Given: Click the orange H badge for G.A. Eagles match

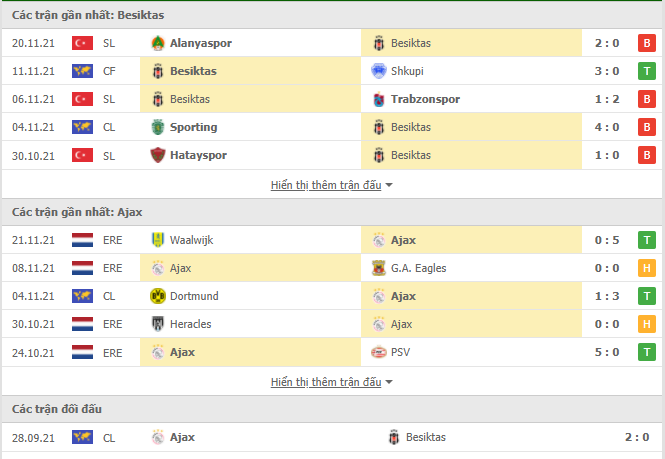Looking at the screenshot, I should (x=647, y=268).
